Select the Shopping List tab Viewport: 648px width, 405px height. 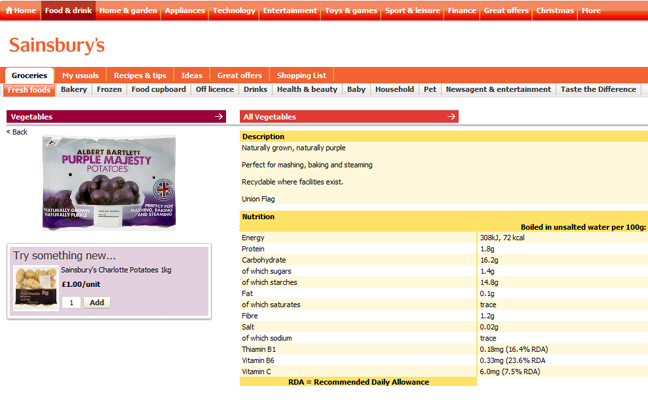(301, 76)
